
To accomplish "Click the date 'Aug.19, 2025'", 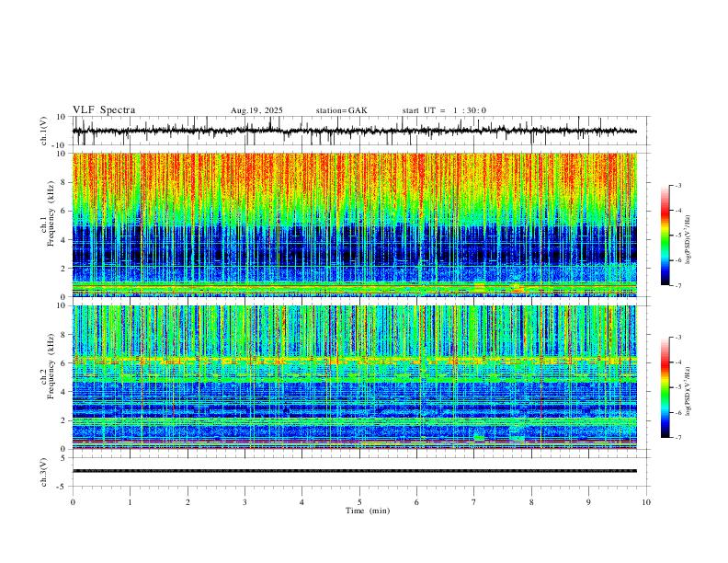I will 256,110.
